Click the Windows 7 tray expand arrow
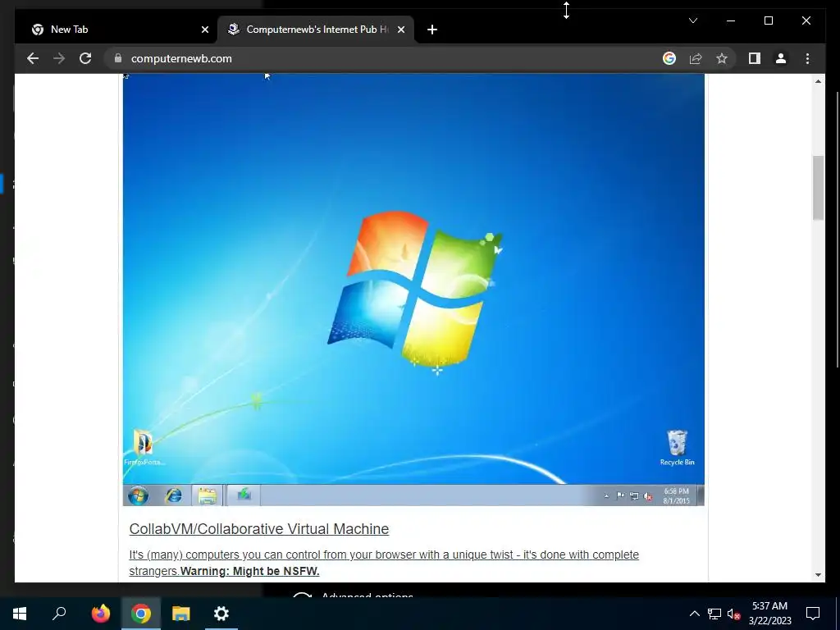 [x=606, y=496]
